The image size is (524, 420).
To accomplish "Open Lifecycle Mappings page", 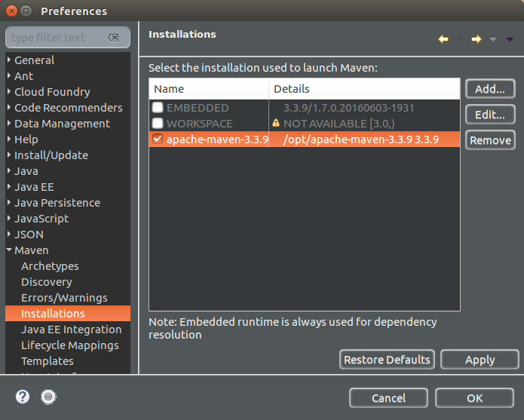I will point(70,345).
